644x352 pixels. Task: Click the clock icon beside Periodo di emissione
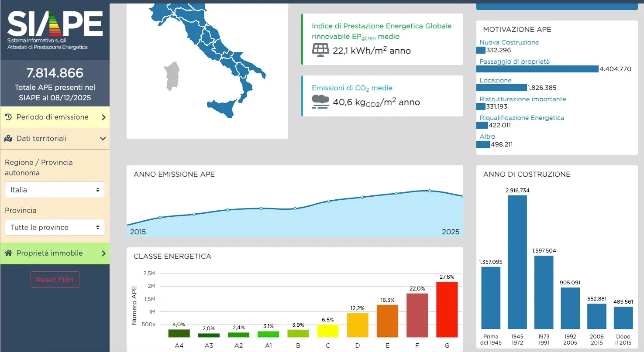click(x=8, y=117)
